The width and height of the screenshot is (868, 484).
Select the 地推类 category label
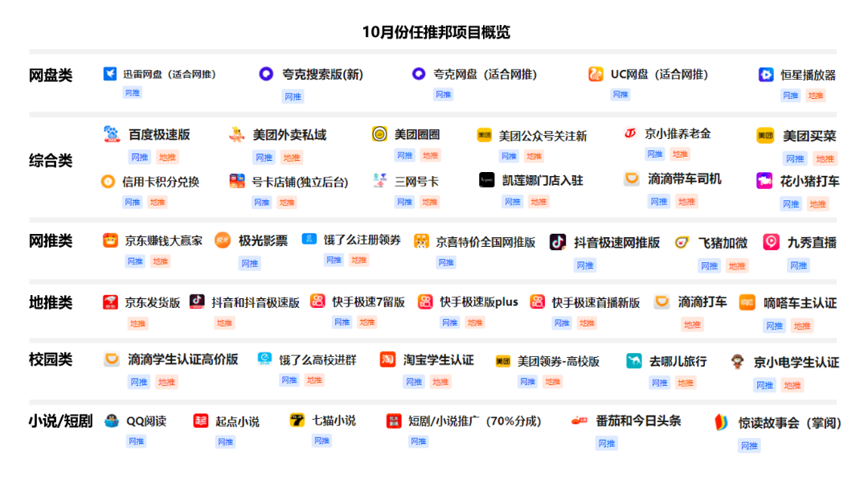pos(51,302)
